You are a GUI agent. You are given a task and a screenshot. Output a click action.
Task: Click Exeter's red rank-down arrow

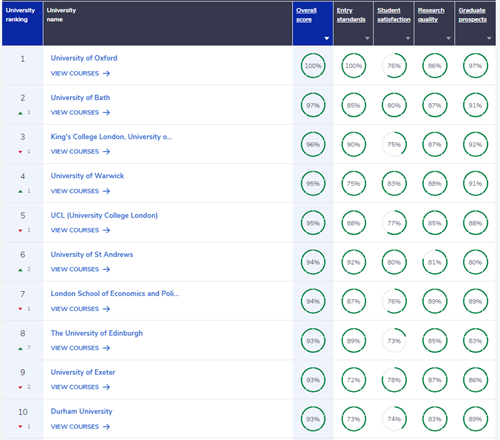[x=20, y=387]
